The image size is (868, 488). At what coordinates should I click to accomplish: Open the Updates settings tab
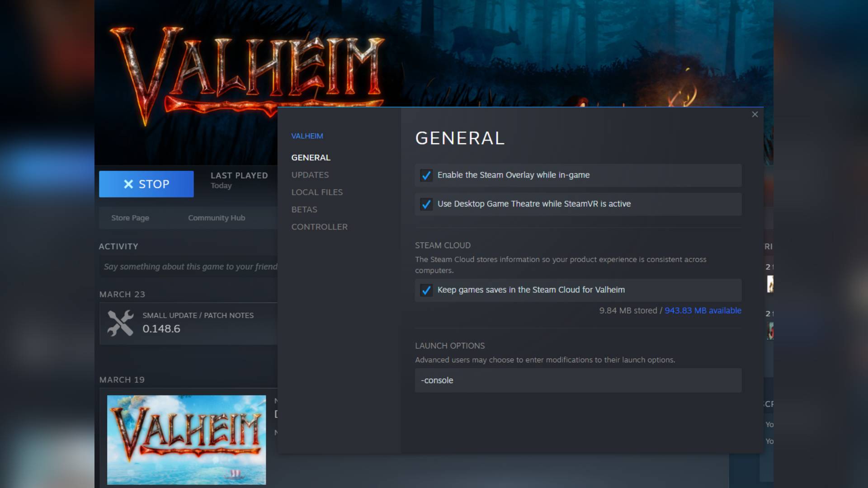[310, 175]
